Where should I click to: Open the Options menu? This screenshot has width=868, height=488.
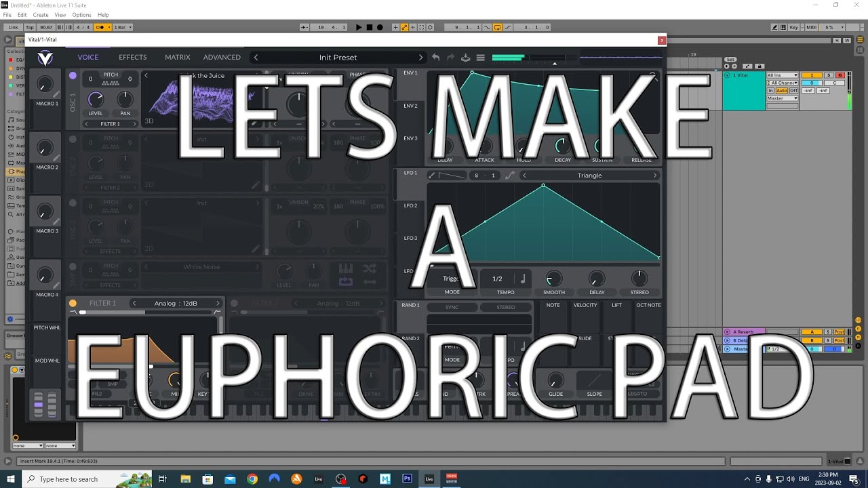(x=81, y=15)
